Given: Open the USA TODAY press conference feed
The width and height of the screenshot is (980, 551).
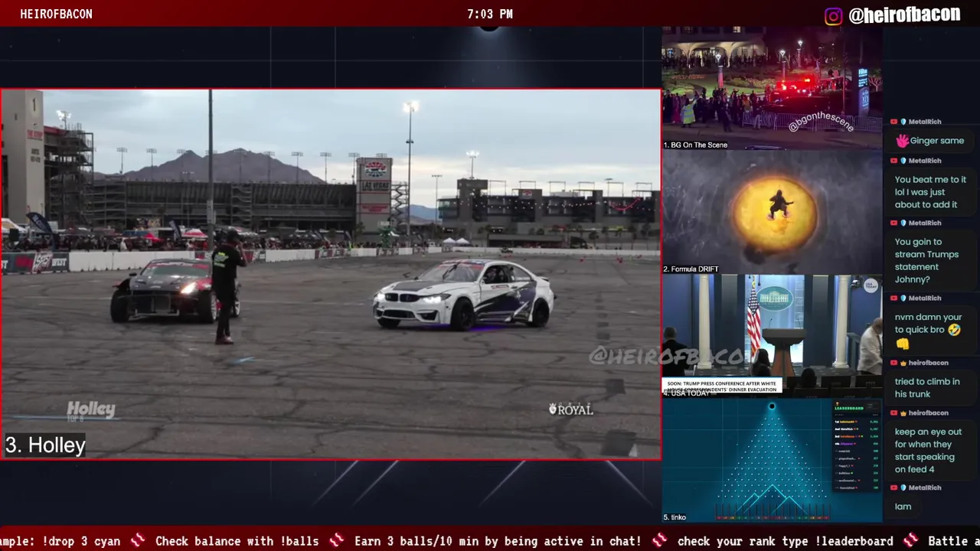Looking at the screenshot, I should click(772, 336).
